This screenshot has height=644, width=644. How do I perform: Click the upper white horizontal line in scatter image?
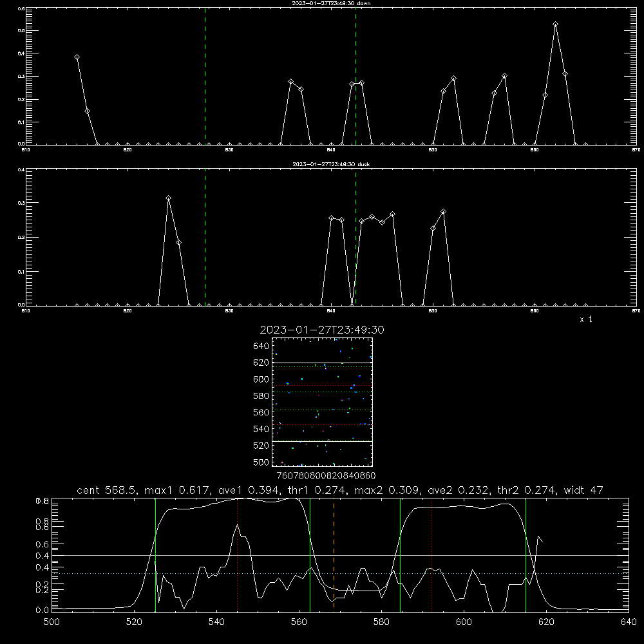(x=322, y=363)
